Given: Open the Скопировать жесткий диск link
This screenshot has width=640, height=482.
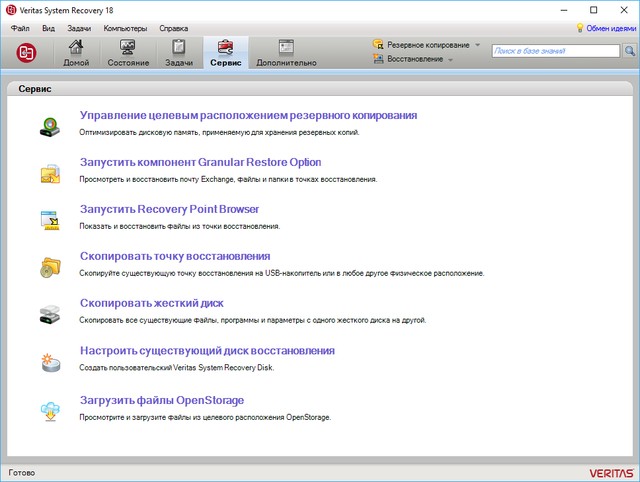Looking at the screenshot, I should [151, 303].
